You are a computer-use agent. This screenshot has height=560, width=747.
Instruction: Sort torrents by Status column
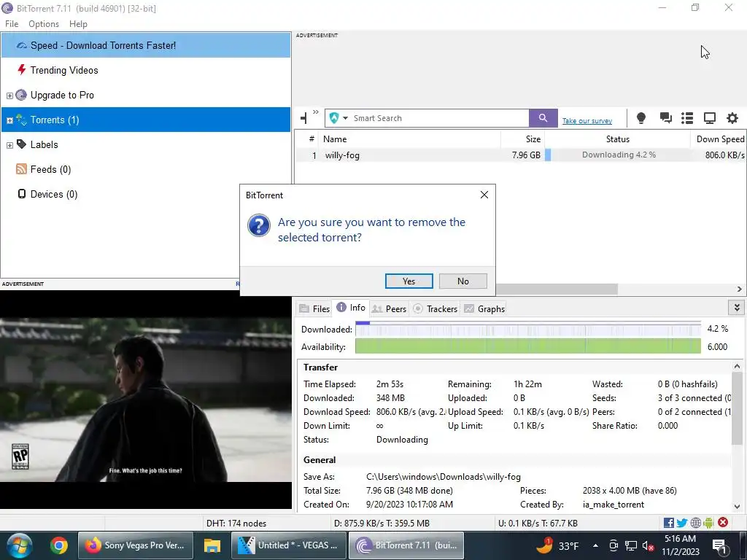(x=617, y=139)
